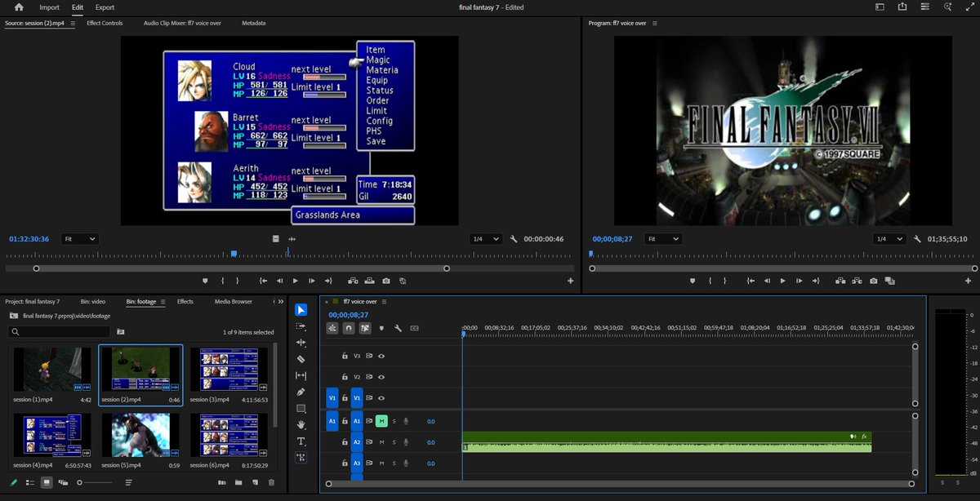
Task: Switch project panel to list view
Action: 30,482
